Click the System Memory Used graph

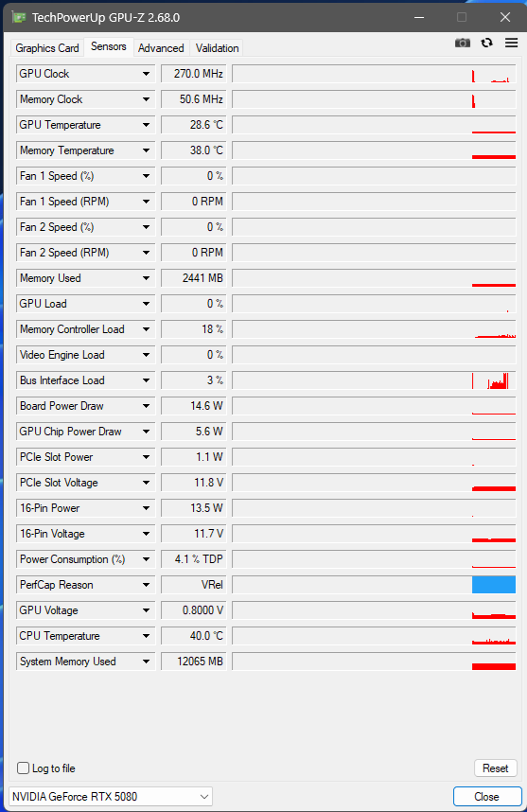click(x=374, y=662)
